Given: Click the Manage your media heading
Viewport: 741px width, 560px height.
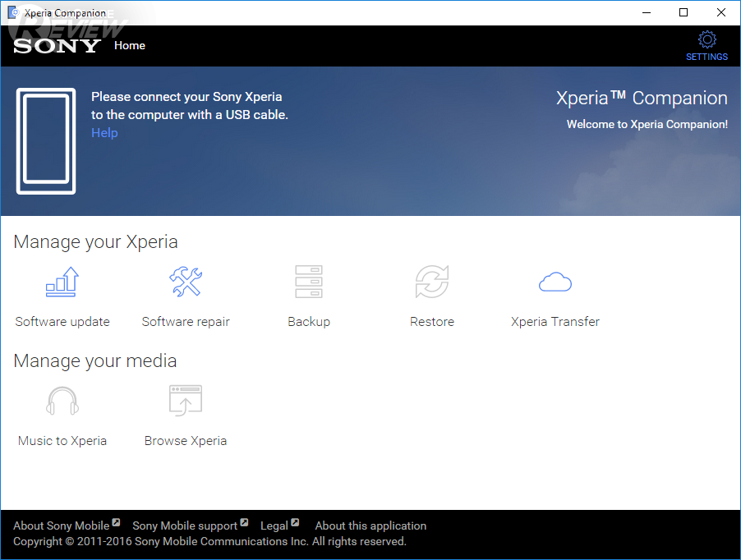Looking at the screenshot, I should 95,360.
